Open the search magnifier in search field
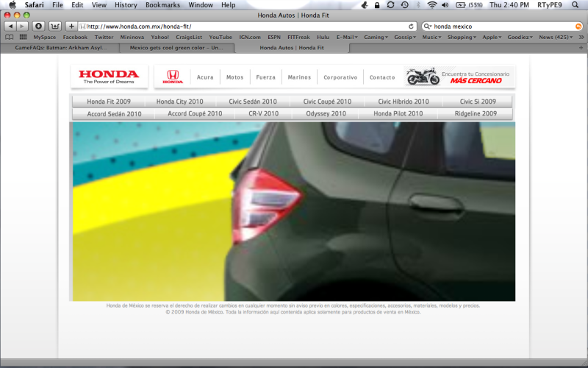Screen dimensions: 588x368 point(427,26)
